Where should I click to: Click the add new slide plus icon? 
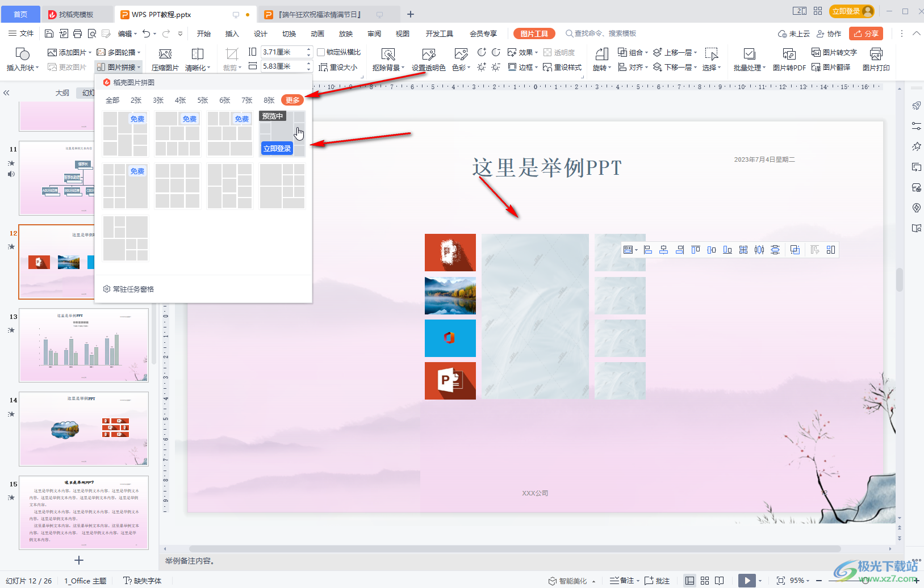(79, 560)
